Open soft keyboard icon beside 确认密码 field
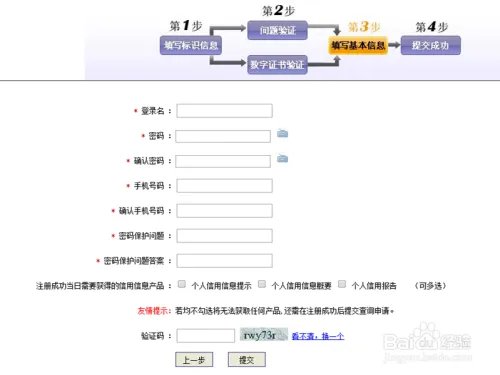 coord(283,159)
